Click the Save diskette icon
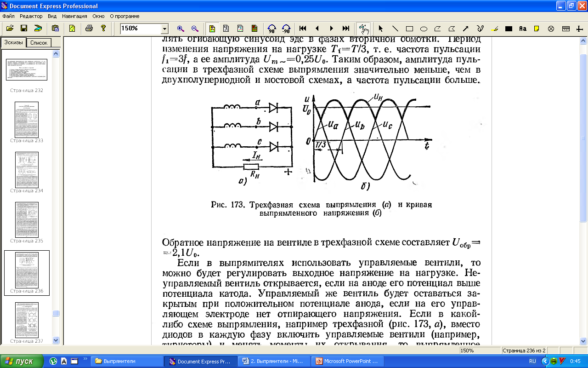 tap(23, 28)
